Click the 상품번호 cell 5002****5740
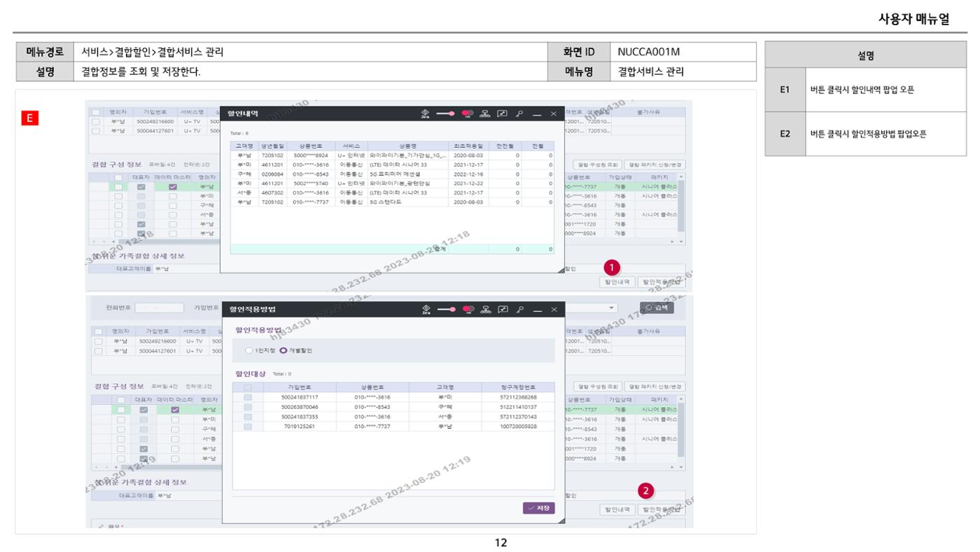Image resolution: width=980 pixels, height=552 pixels. click(x=310, y=184)
